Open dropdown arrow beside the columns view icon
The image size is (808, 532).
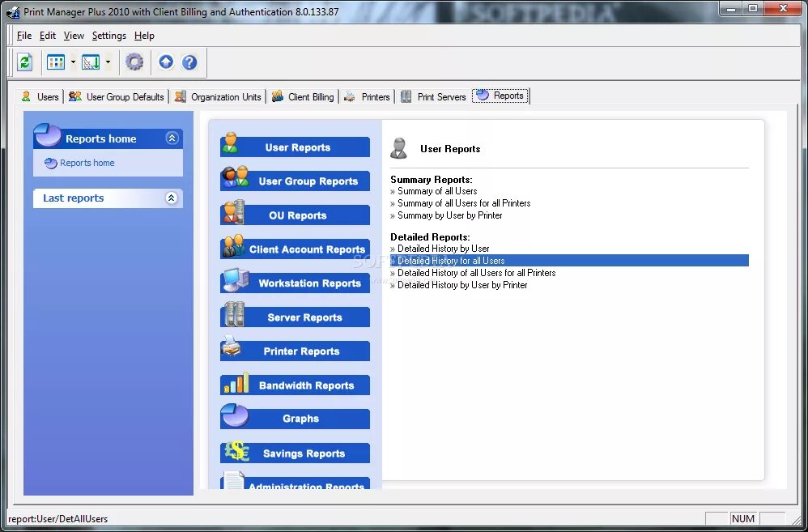click(73, 62)
